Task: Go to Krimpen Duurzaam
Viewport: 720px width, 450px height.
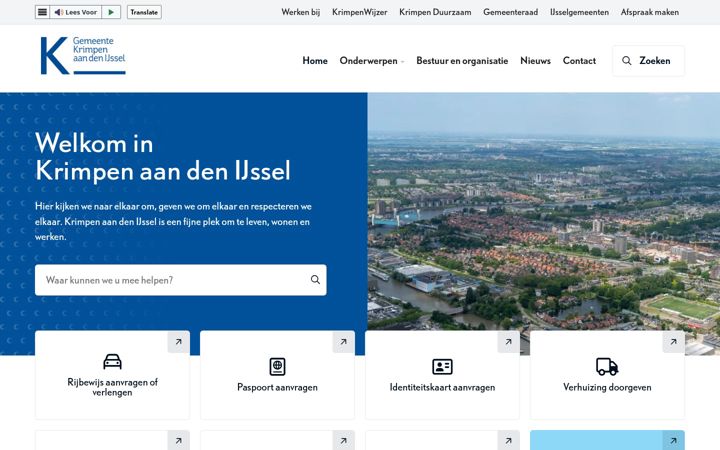Action: [435, 12]
